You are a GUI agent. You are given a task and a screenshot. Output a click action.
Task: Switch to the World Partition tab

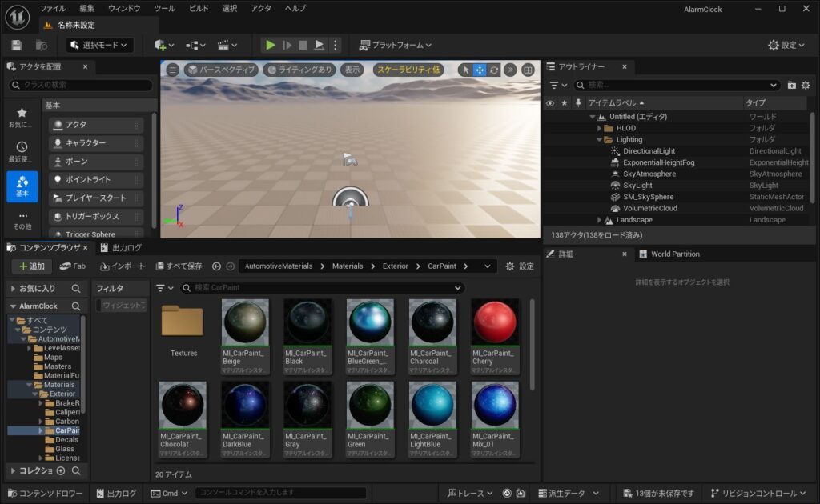[669, 254]
